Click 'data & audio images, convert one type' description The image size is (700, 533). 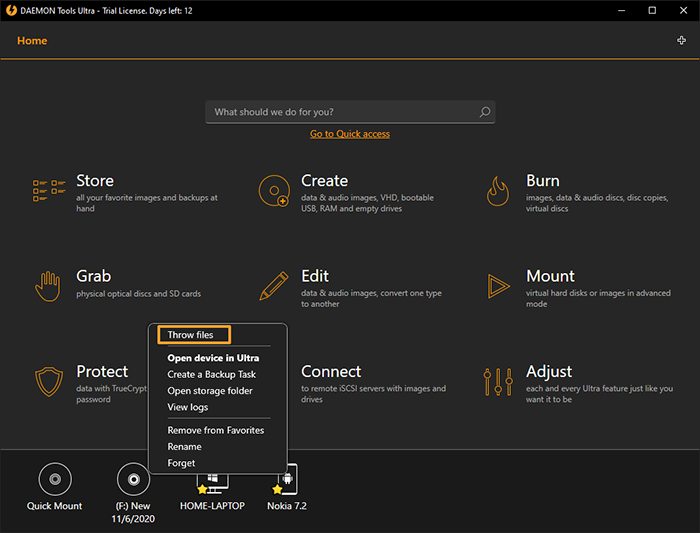(x=371, y=299)
